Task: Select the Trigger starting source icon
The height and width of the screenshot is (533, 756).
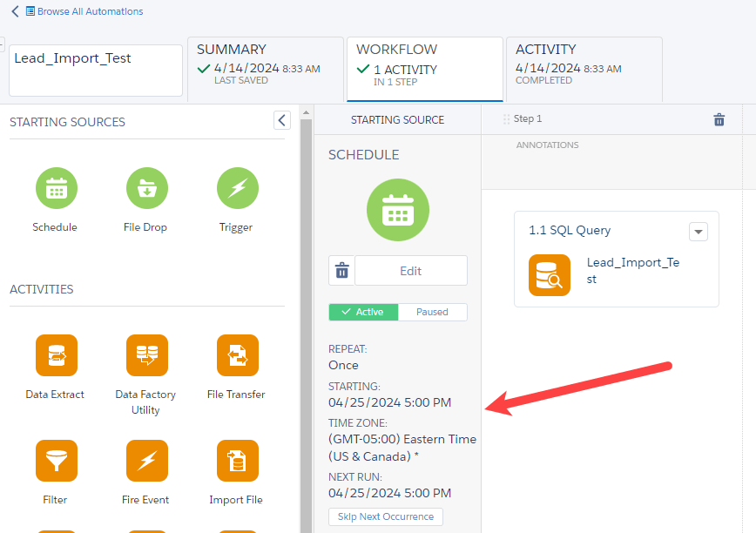Action: tap(236, 188)
